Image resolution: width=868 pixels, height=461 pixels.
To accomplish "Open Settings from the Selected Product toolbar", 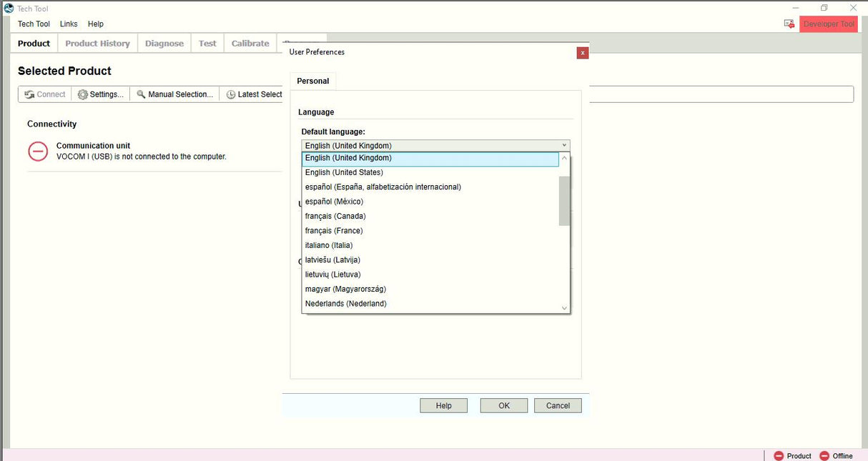I will [101, 94].
